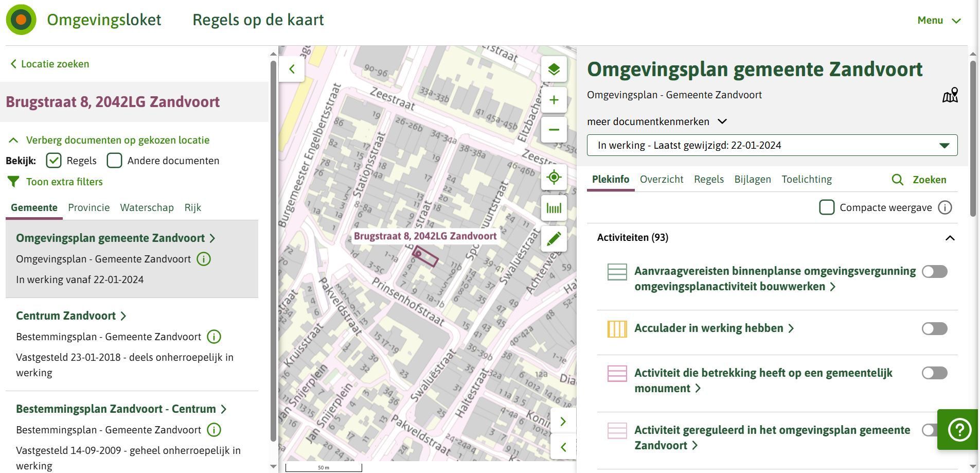
Task: Open the Toelichting tab
Action: (807, 179)
